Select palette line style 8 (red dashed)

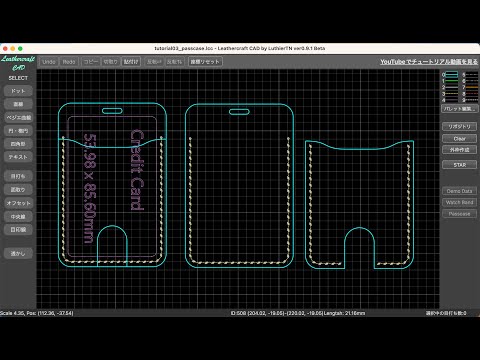click(472, 94)
